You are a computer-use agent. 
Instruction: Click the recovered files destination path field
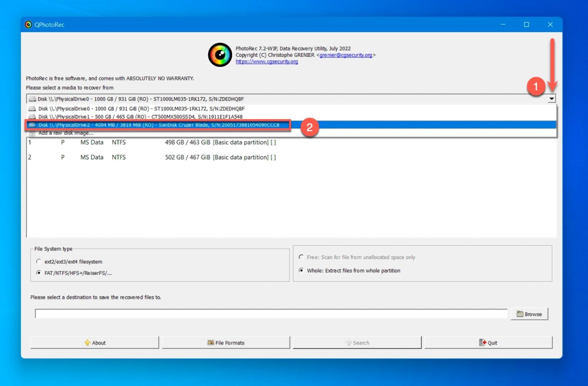click(x=271, y=314)
